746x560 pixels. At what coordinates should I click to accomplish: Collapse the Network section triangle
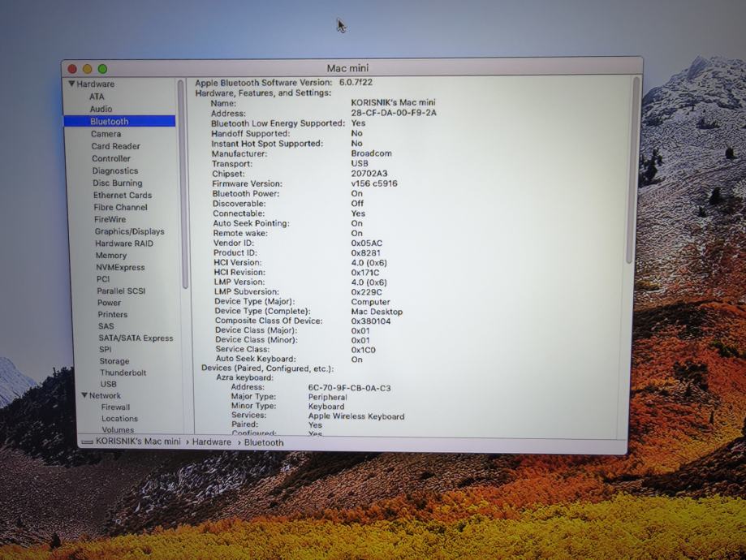point(84,395)
